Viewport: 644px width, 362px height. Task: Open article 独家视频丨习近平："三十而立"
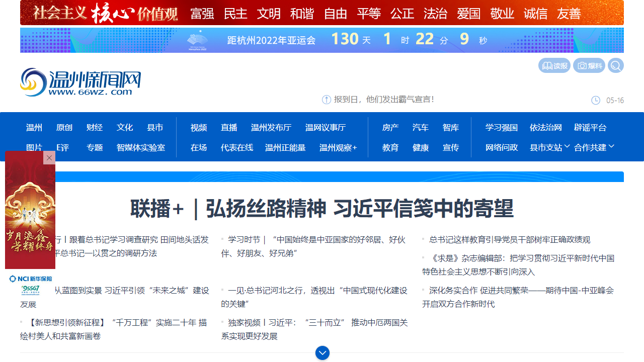coord(314,329)
